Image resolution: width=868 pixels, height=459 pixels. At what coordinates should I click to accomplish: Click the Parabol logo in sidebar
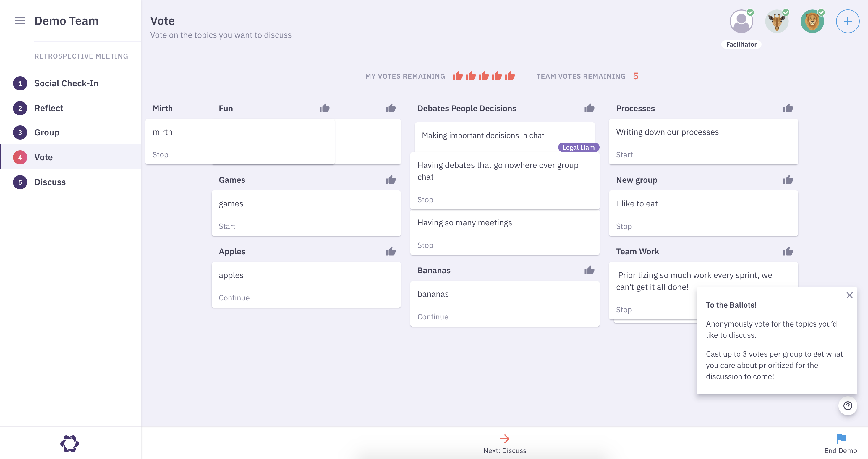[70, 444]
